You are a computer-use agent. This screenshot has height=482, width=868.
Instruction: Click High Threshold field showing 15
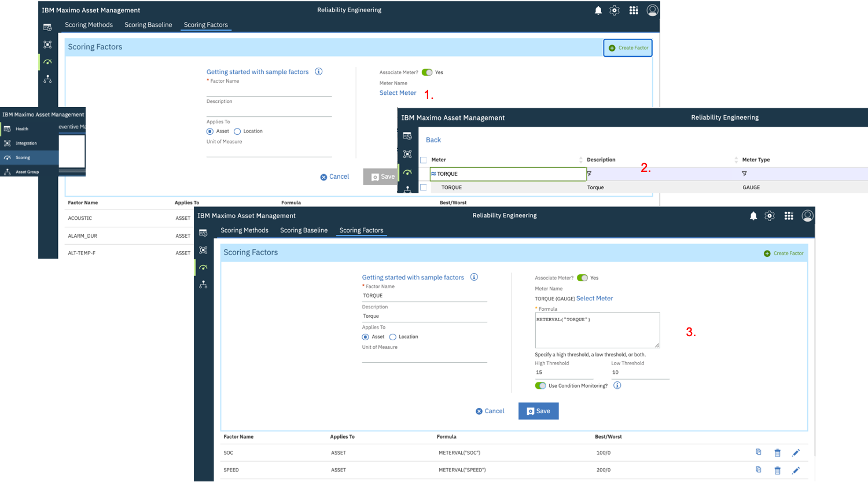564,373
